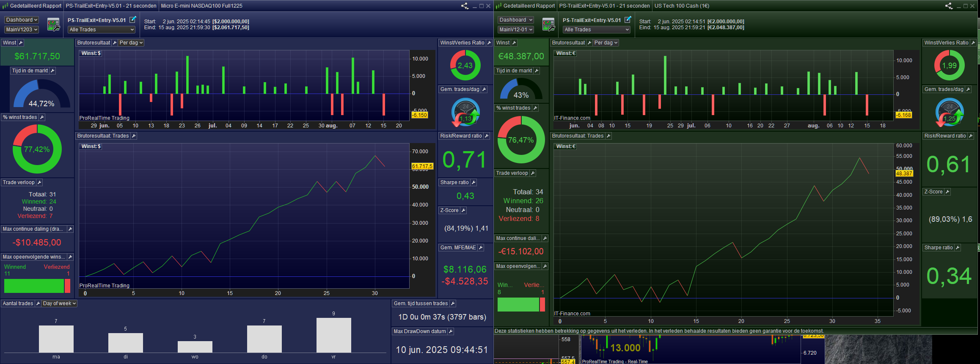Click wrench beside Gem. MFE/MAE

(x=481, y=248)
